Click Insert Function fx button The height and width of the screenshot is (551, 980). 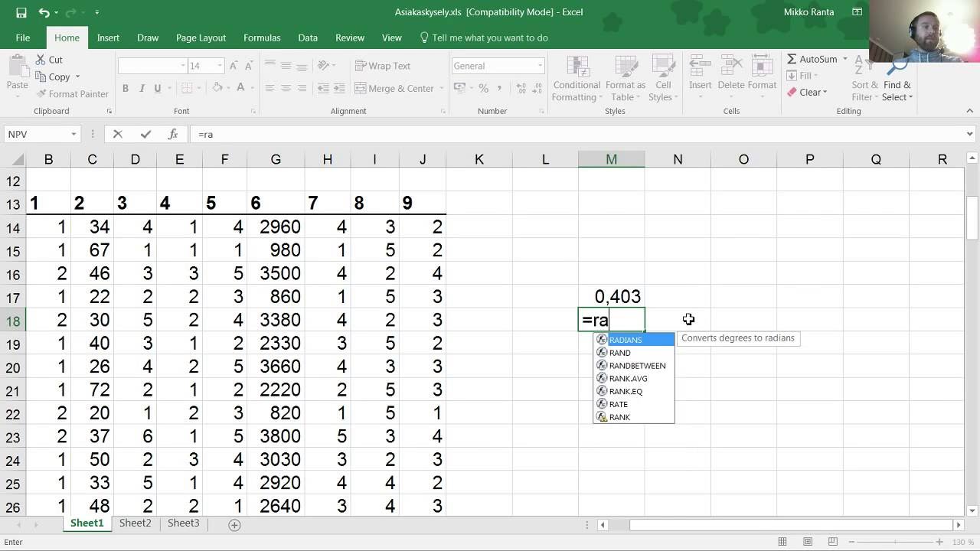(173, 134)
